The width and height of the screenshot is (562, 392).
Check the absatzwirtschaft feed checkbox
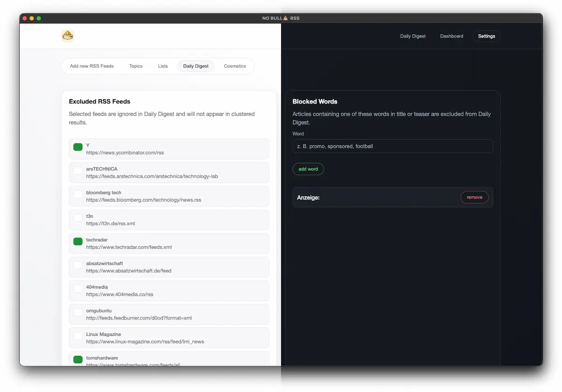78,266
